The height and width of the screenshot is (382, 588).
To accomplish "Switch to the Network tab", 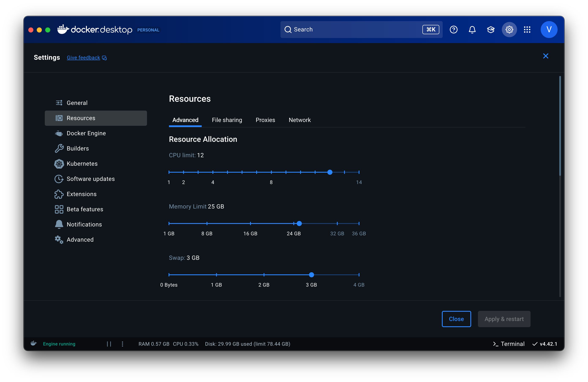I will click(300, 120).
